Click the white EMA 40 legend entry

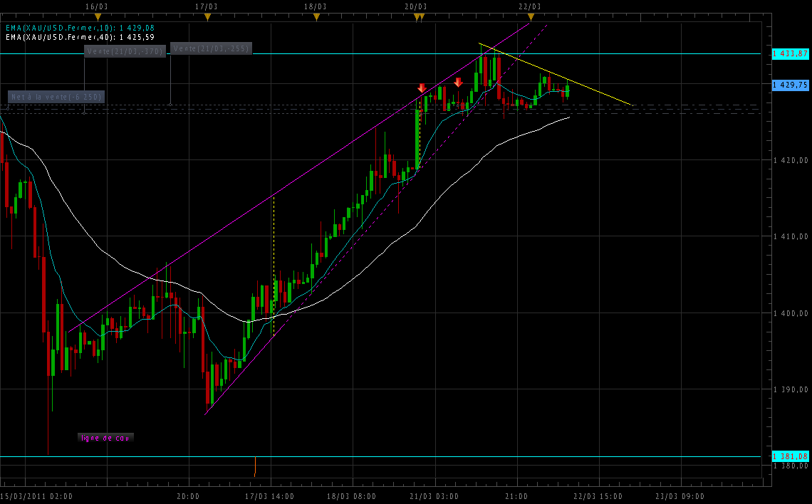[79, 36]
